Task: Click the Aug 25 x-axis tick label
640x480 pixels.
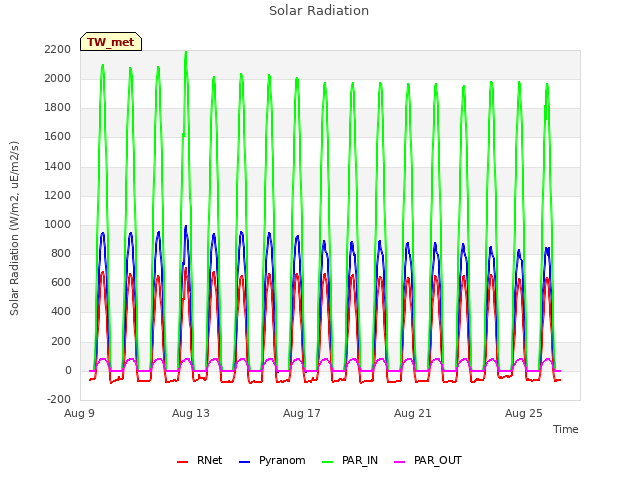Action: (x=524, y=413)
